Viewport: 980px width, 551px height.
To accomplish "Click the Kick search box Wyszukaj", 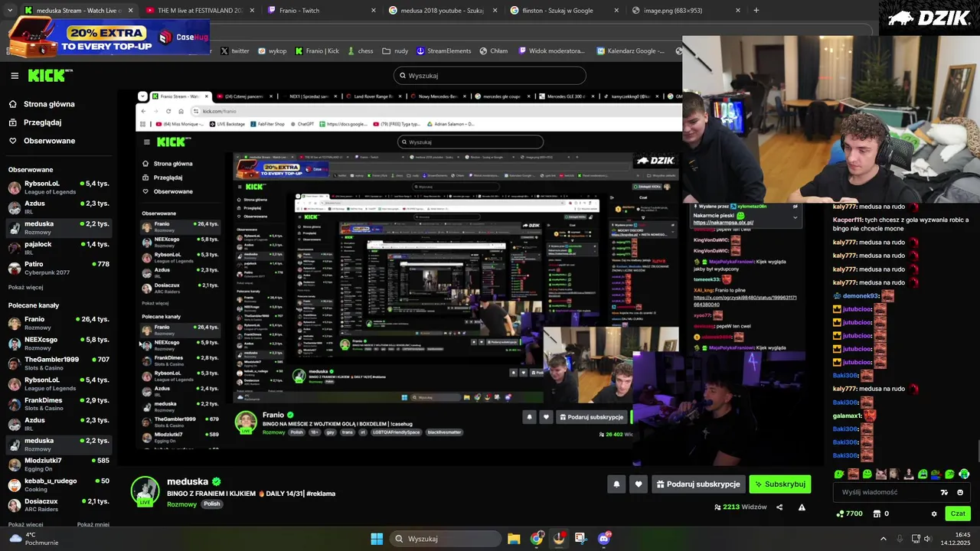I will pos(490,76).
